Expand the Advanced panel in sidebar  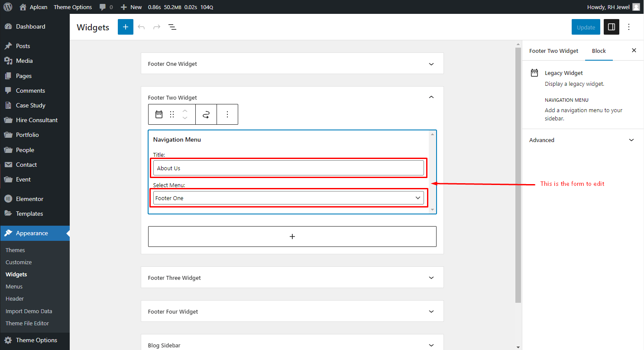pyautogui.click(x=583, y=140)
